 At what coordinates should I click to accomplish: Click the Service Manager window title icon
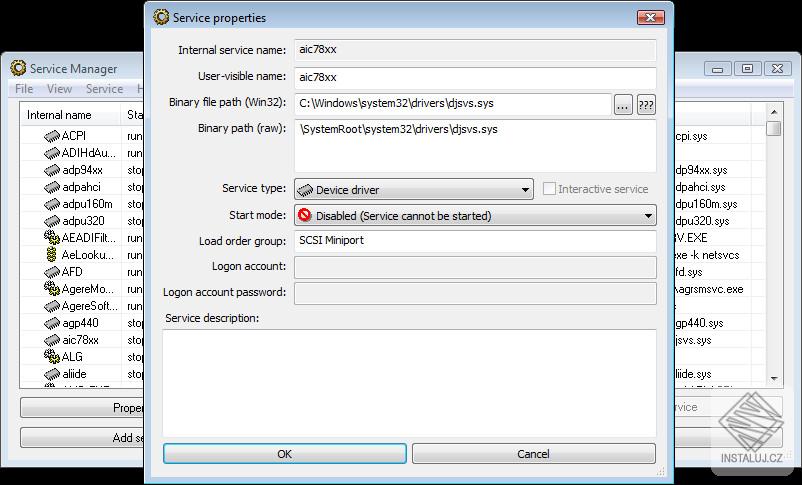tap(18, 68)
